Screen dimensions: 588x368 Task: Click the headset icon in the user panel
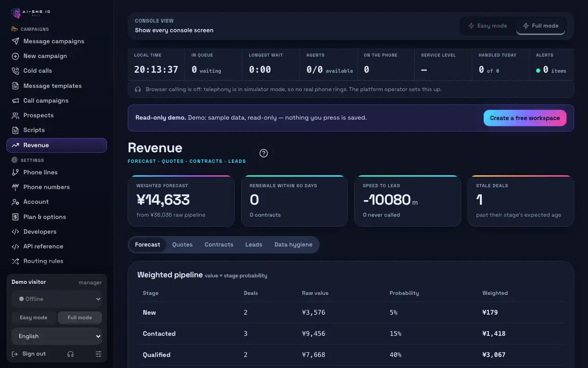pyautogui.click(x=70, y=354)
